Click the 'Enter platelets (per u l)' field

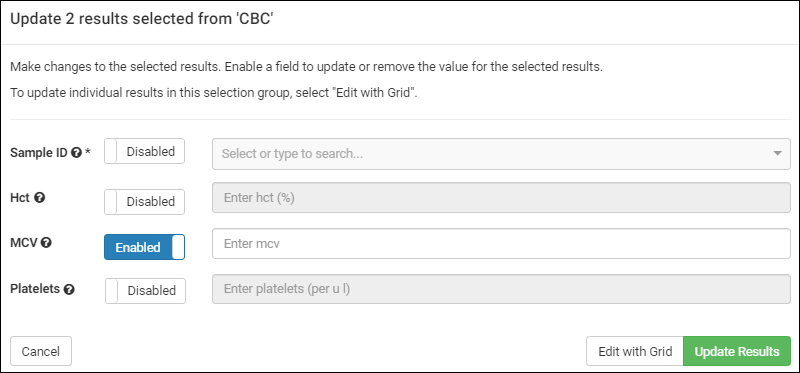[x=501, y=289]
